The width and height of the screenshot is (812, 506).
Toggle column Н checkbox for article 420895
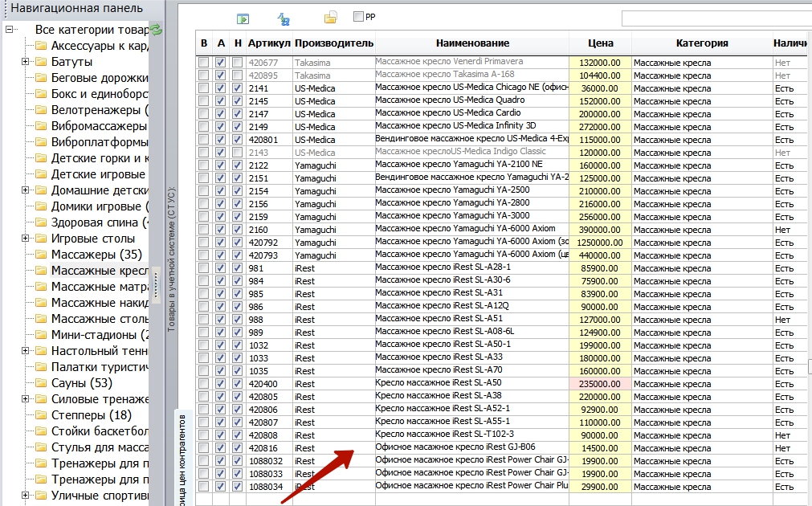(237, 75)
